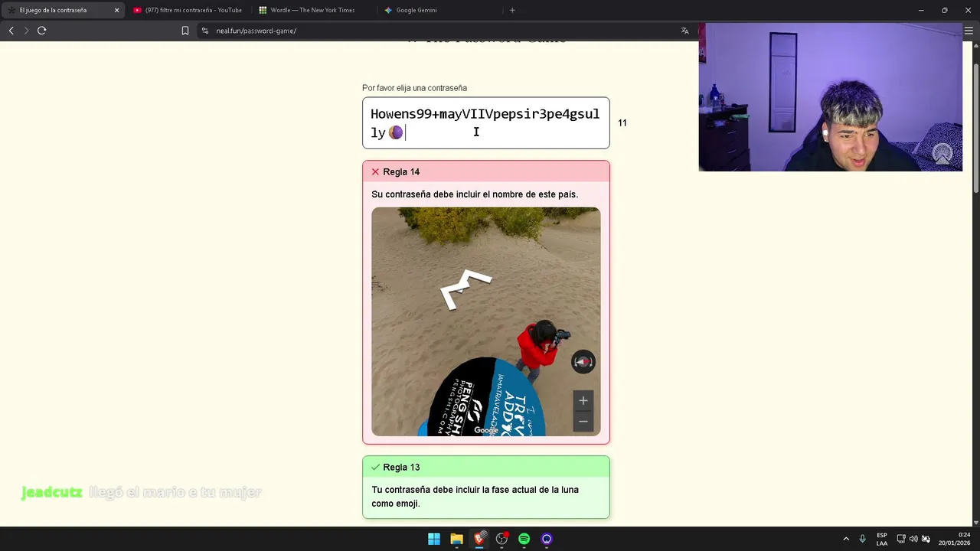Click inside the password text field
This screenshot has width=980, height=551.
486,122
